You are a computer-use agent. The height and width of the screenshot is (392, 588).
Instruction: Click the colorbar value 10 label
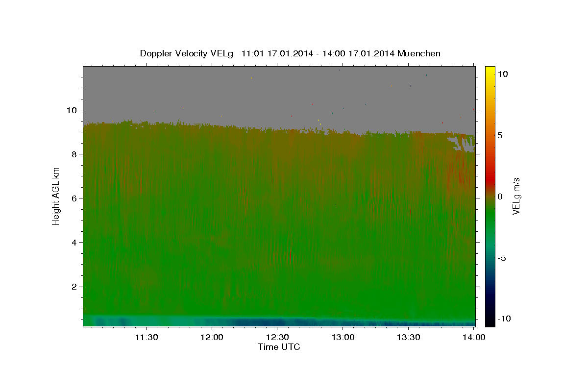(x=502, y=74)
